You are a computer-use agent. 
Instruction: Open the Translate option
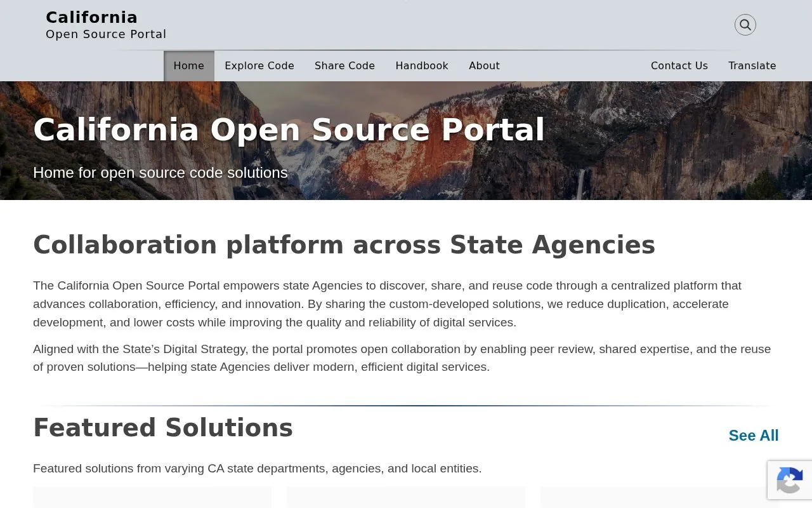click(752, 66)
